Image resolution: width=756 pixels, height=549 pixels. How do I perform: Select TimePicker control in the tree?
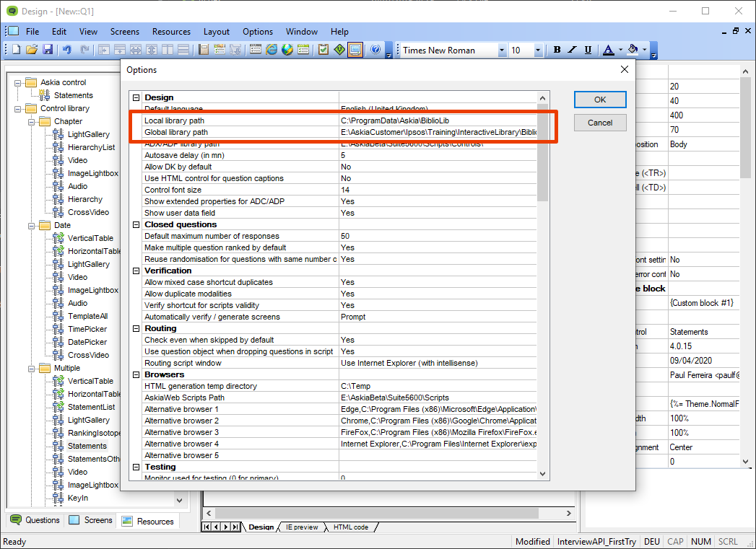87,330
